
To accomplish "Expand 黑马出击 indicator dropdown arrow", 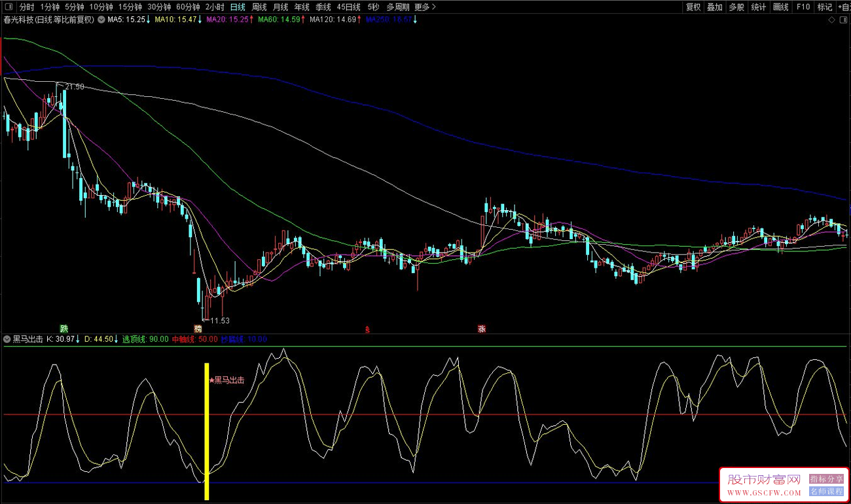I will coord(7,339).
